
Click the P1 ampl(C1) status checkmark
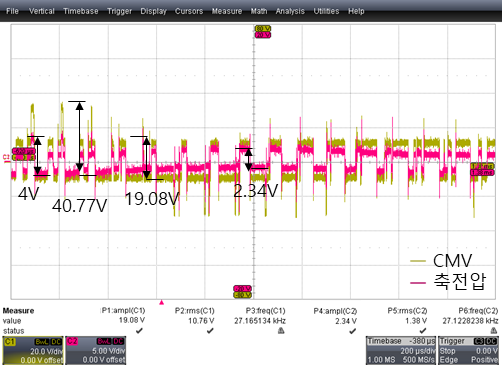pos(139,331)
